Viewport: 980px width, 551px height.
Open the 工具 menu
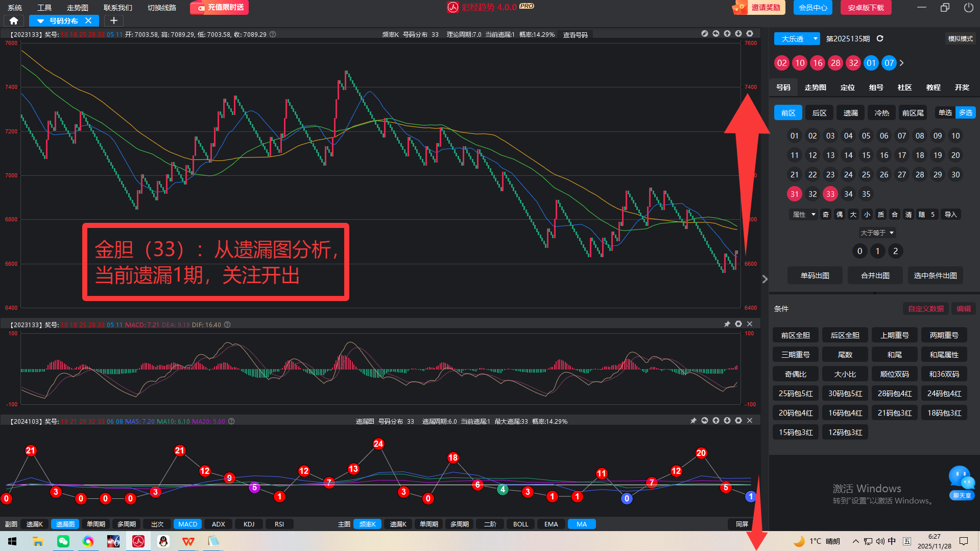point(44,8)
